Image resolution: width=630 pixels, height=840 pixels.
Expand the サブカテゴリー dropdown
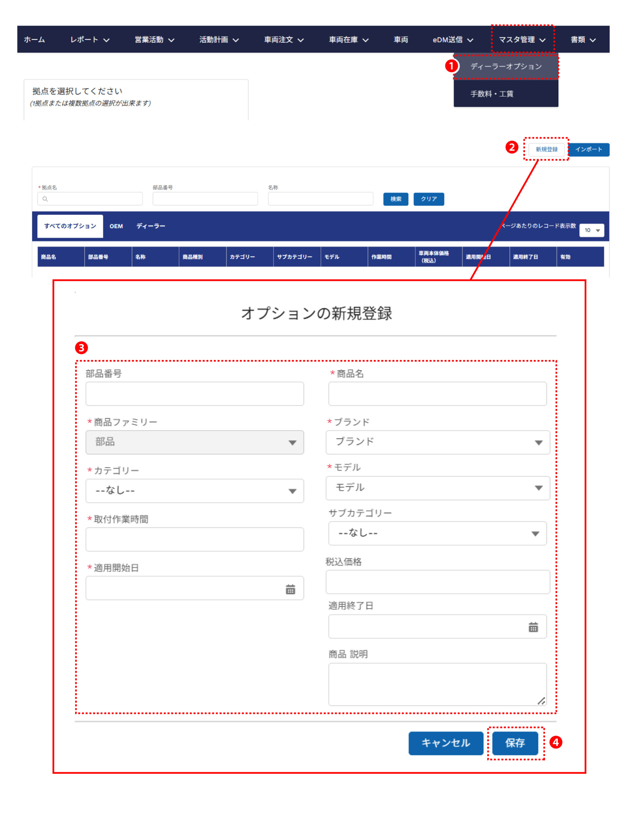[x=437, y=534]
